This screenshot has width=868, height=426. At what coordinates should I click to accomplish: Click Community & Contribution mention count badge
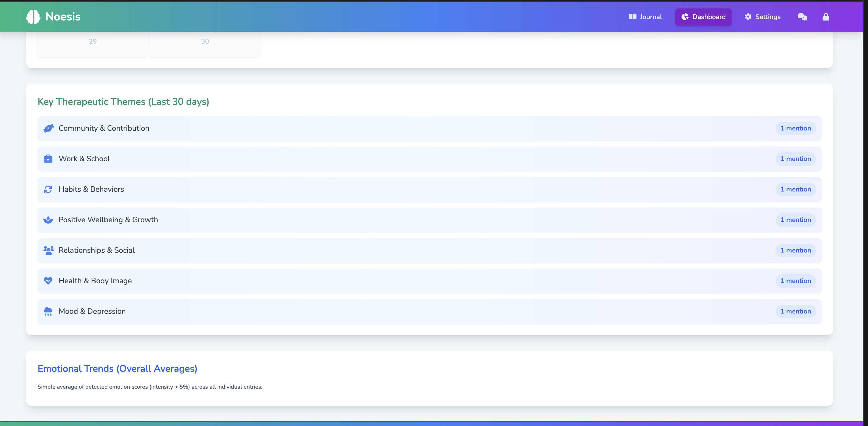(795, 128)
